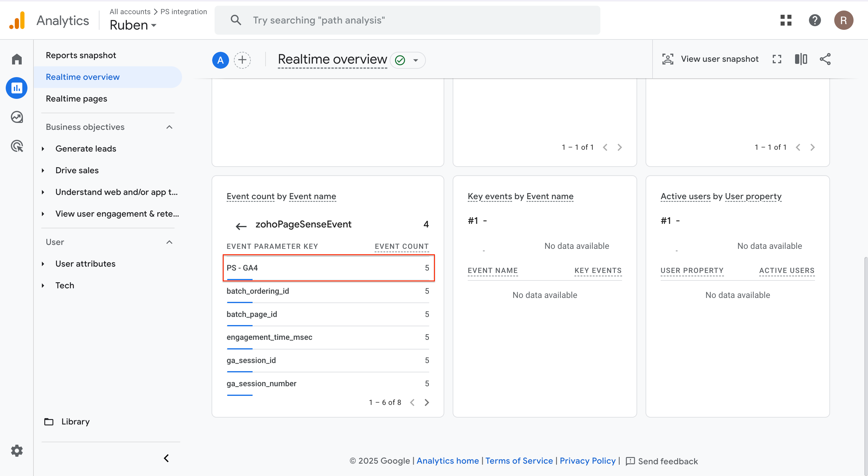868x476 pixels.
Task: Go to next page of event parameters
Action: click(427, 402)
